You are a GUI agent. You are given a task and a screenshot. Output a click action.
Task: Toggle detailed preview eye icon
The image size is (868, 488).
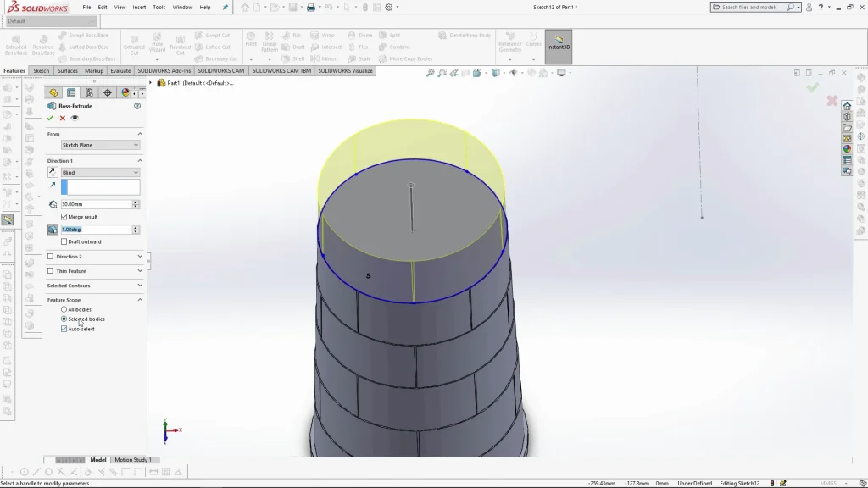point(75,118)
